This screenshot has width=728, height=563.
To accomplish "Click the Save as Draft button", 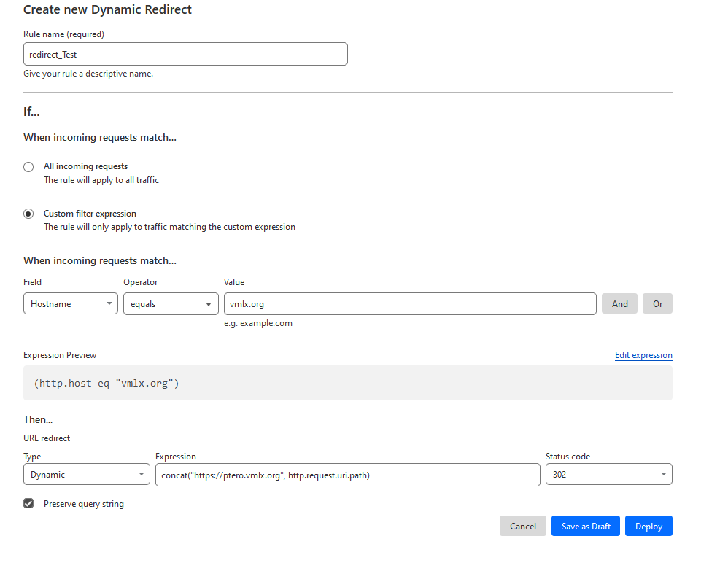I will [x=586, y=527].
